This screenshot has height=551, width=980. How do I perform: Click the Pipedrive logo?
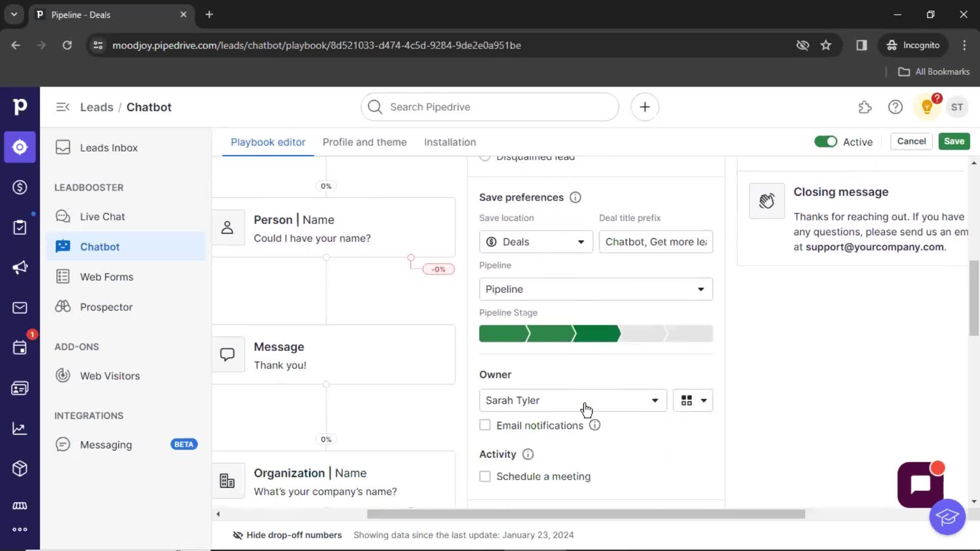tap(19, 107)
